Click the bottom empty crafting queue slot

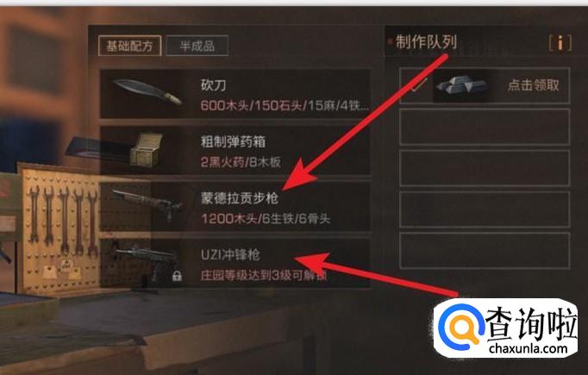tap(485, 251)
